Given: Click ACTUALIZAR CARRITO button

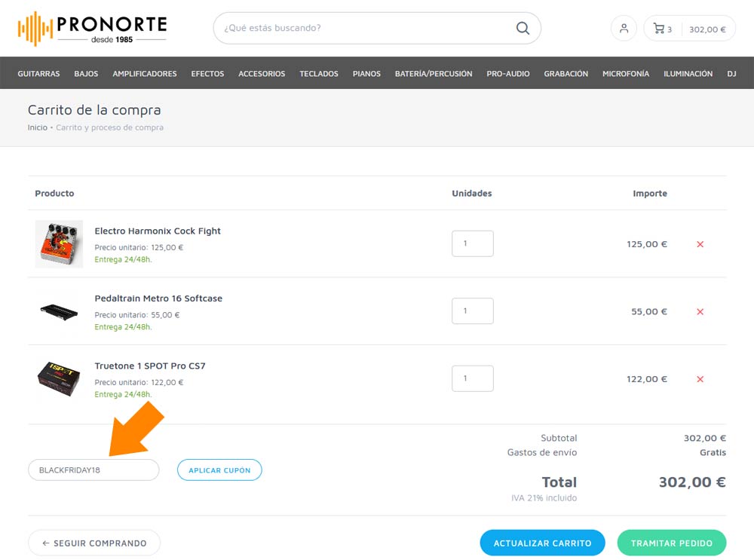Looking at the screenshot, I should pyautogui.click(x=542, y=543).
